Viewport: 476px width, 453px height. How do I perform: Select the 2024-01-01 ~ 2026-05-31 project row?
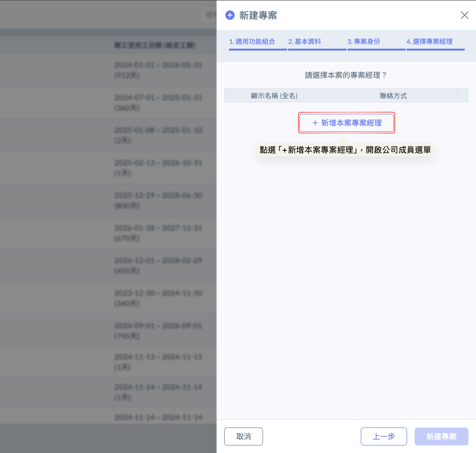[158, 69]
